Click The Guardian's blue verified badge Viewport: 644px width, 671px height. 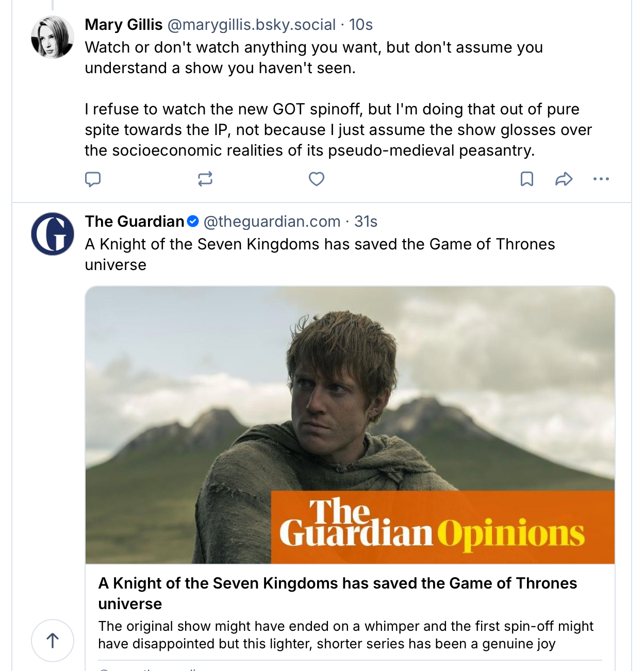(x=193, y=222)
